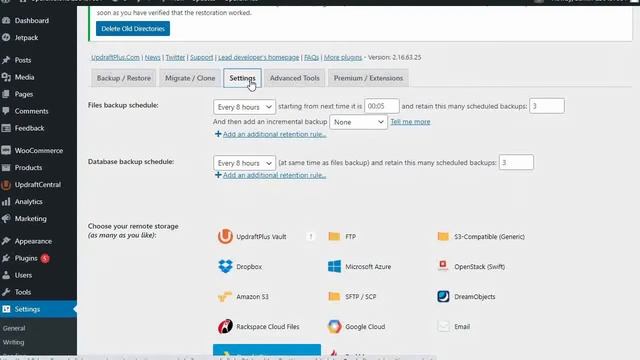The height and width of the screenshot is (360, 640).
Task: Open the WooCommerce menu
Action: (39, 151)
